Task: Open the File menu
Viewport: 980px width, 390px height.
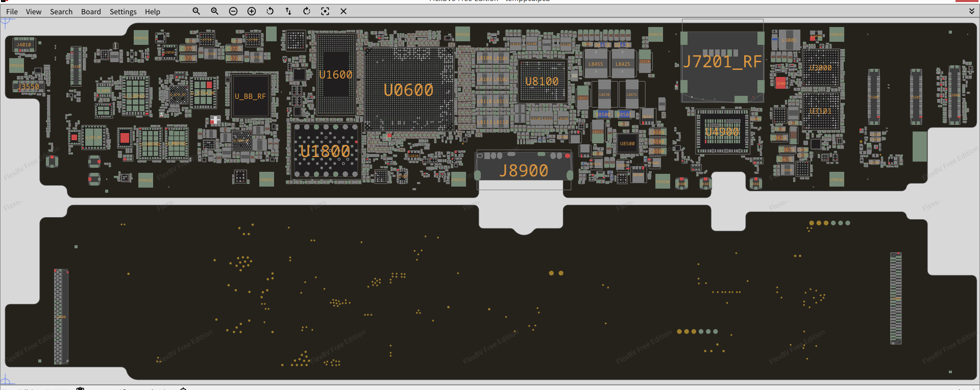Action: coord(12,12)
